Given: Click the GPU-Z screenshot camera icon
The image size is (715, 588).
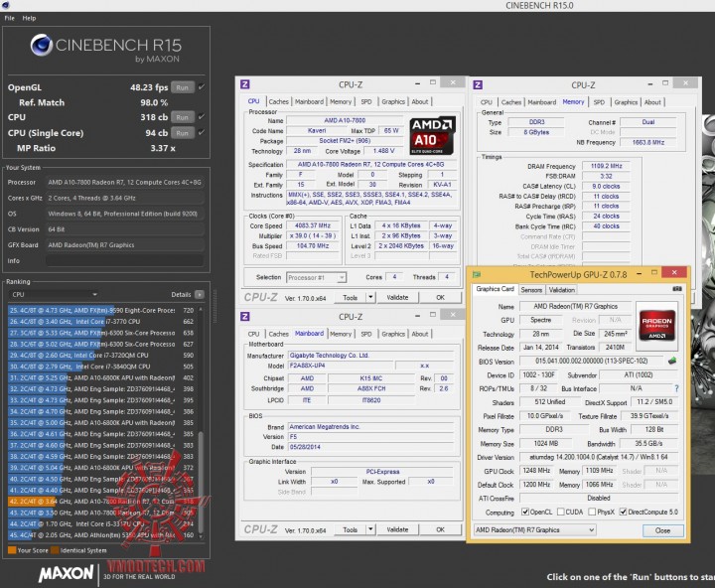Looking at the screenshot, I should [x=677, y=289].
